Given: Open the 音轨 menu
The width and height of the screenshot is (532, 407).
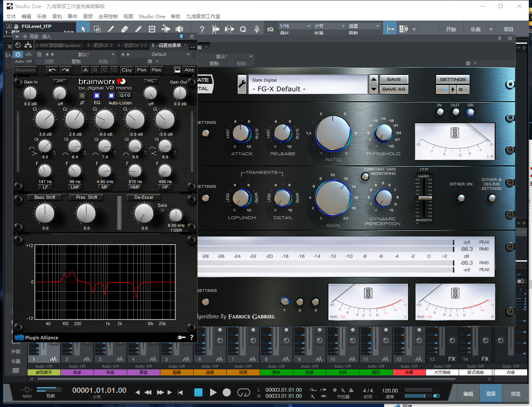Looking at the screenshot, I should coord(57,17).
